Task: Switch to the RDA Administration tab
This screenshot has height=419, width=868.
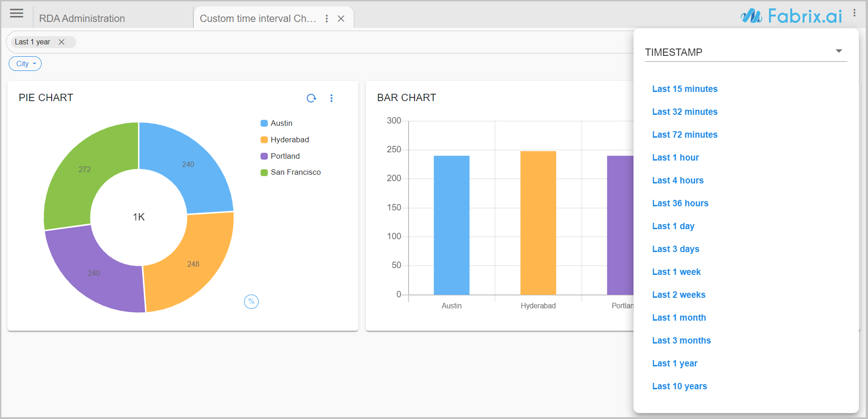Action: click(x=82, y=18)
